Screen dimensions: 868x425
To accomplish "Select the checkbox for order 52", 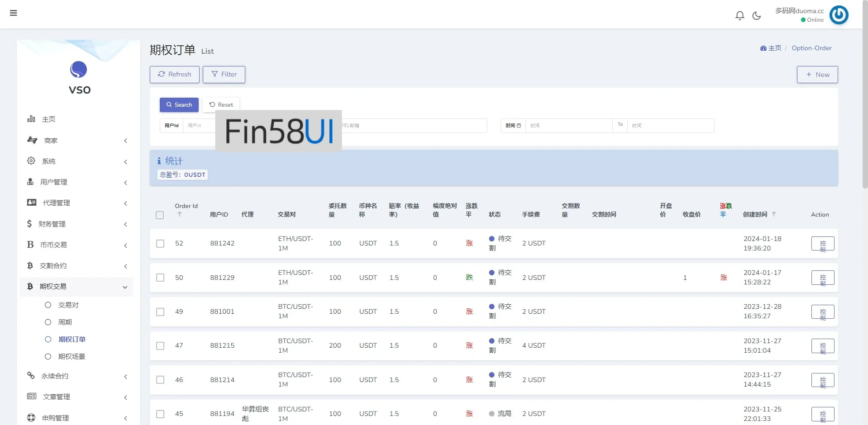I will pyautogui.click(x=160, y=244).
